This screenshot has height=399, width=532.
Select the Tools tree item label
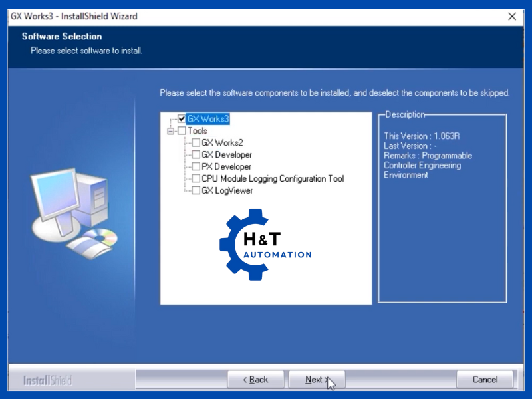(198, 131)
